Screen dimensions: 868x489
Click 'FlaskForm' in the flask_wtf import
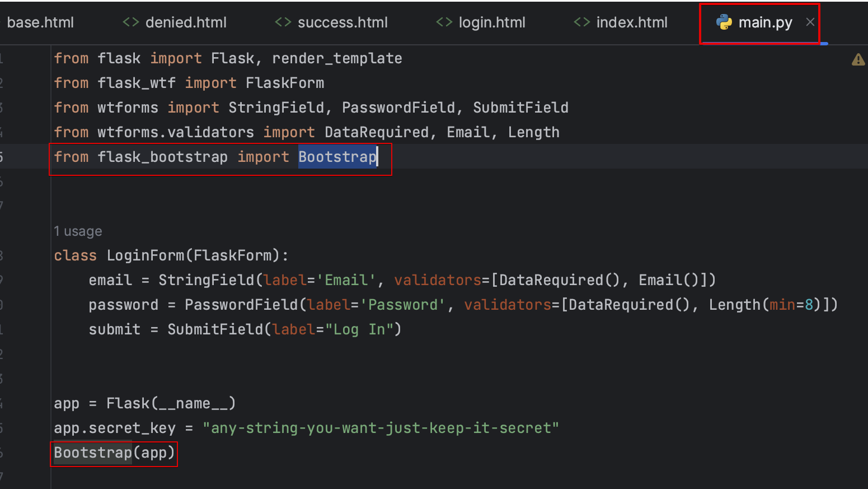click(285, 83)
